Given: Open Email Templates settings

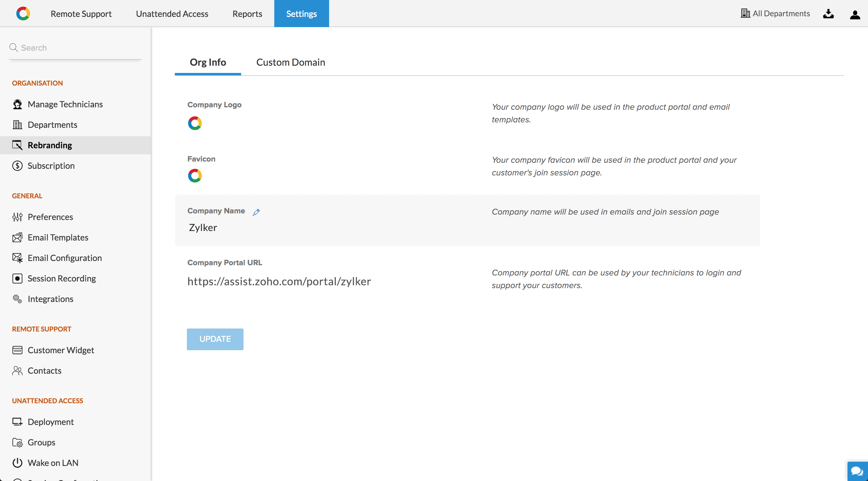Looking at the screenshot, I should (58, 237).
